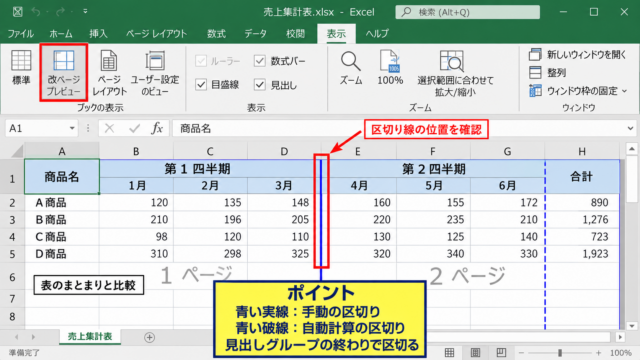Switch to 標準 normal view
The width and height of the screenshot is (640, 360).
click(x=21, y=69)
